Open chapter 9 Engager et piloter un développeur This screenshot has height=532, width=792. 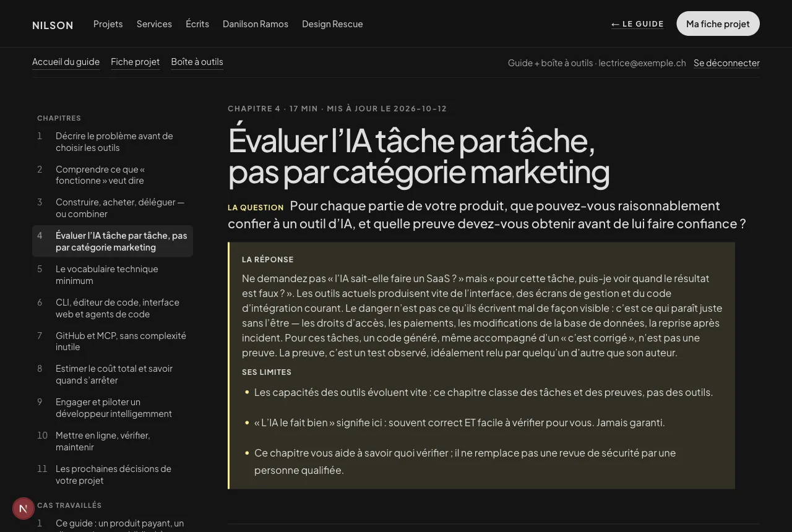[x=113, y=408]
